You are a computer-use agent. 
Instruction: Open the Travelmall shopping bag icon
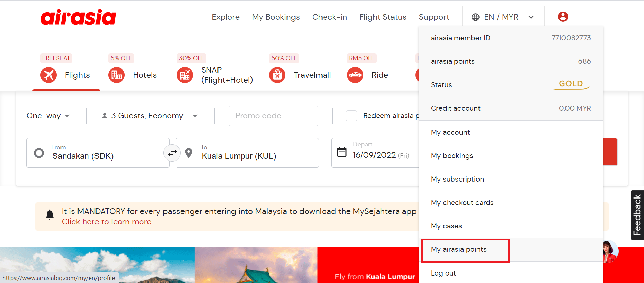(x=277, y=75)
